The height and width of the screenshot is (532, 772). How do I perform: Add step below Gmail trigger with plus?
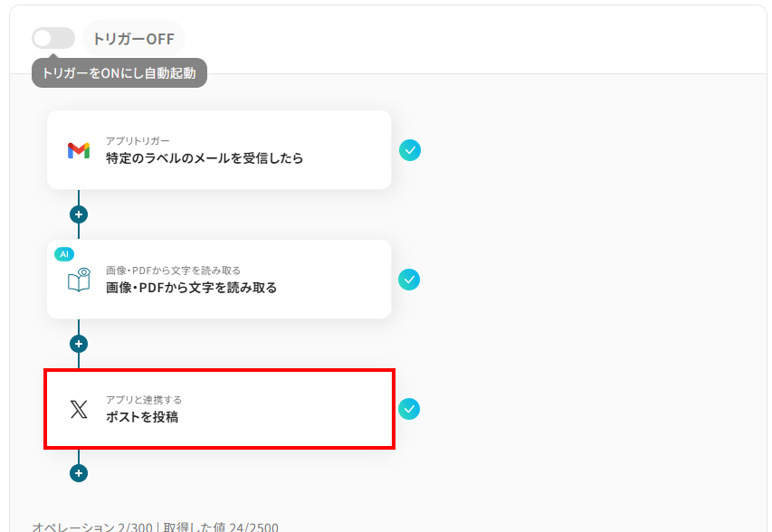tap(79, 214)
